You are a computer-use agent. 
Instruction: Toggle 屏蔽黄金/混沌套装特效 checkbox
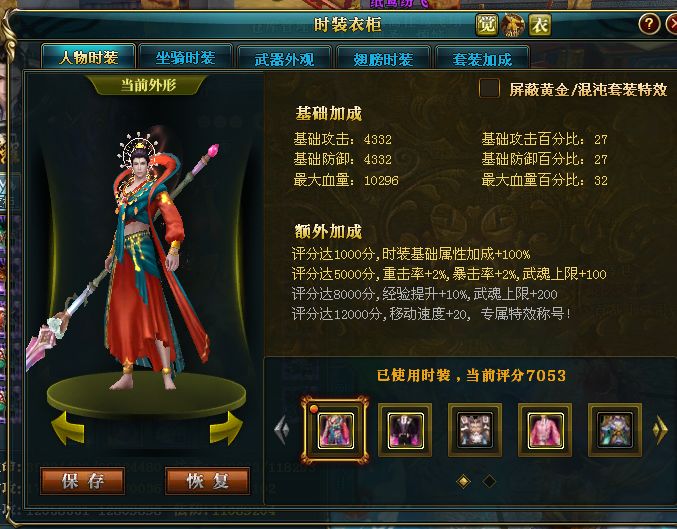tap(489, 88)
